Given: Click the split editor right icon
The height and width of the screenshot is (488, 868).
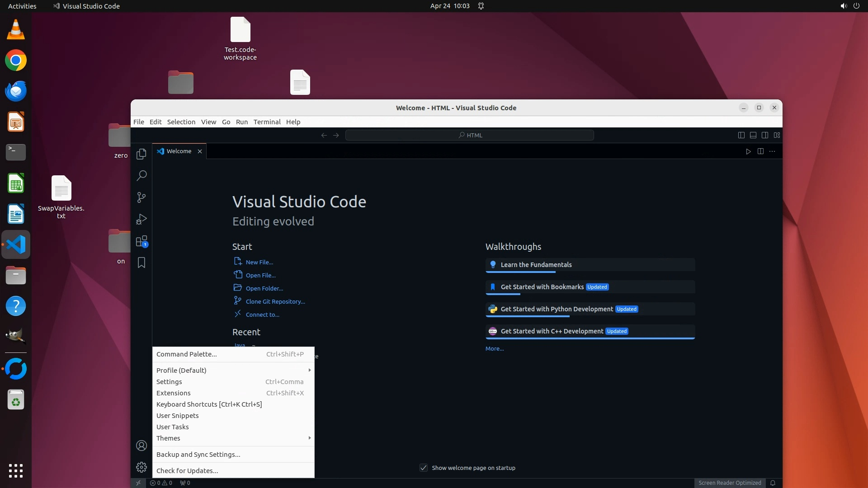Looking at the screenshot, I should point(760,151).
